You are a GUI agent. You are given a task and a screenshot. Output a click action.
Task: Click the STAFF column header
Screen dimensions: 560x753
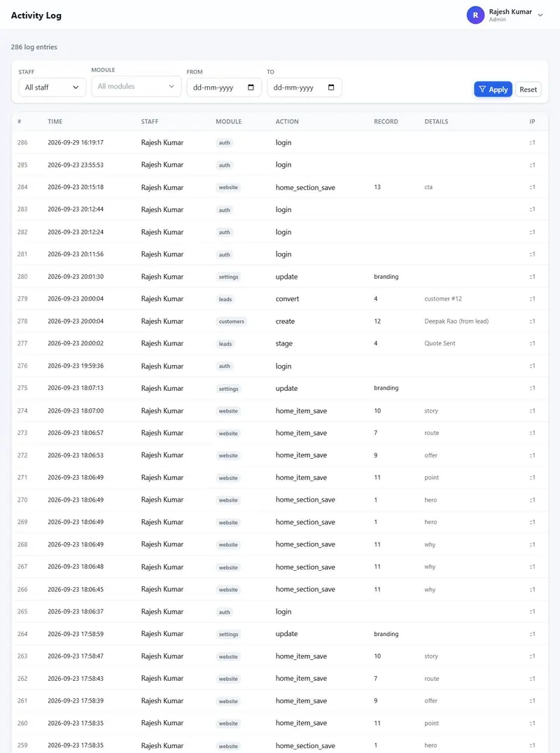pos(150,121)
